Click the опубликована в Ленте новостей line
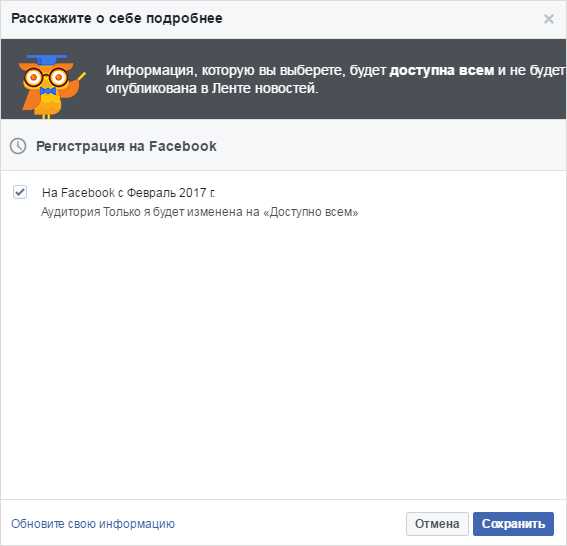This screenshot has height=546, width=567. (x=212, y=88)
